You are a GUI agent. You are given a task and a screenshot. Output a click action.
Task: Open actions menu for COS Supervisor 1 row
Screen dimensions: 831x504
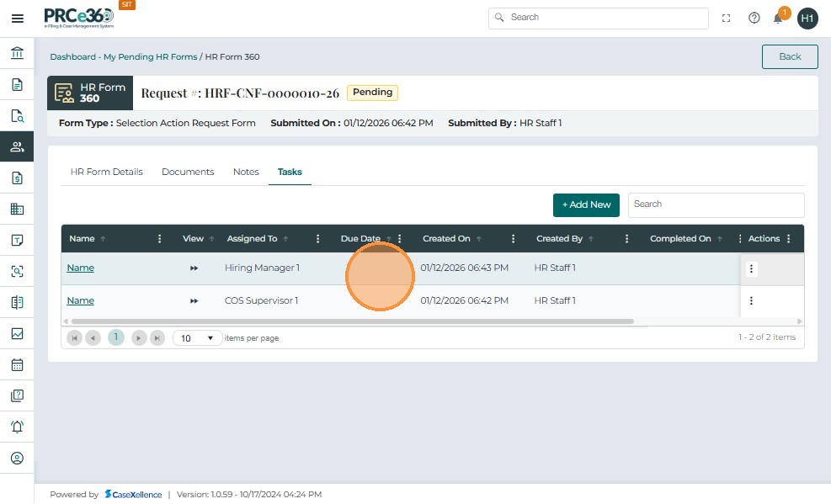[751, 300]
